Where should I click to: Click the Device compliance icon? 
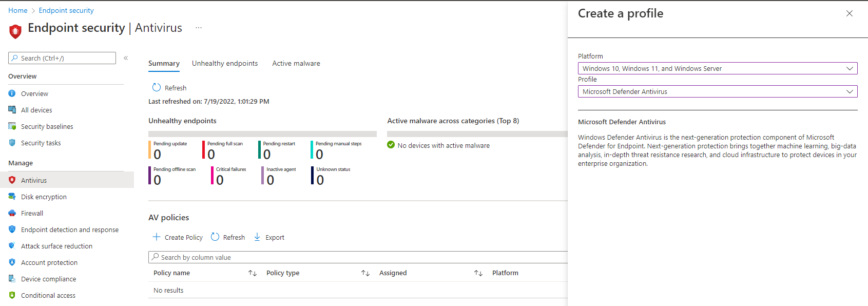[12, 279]
